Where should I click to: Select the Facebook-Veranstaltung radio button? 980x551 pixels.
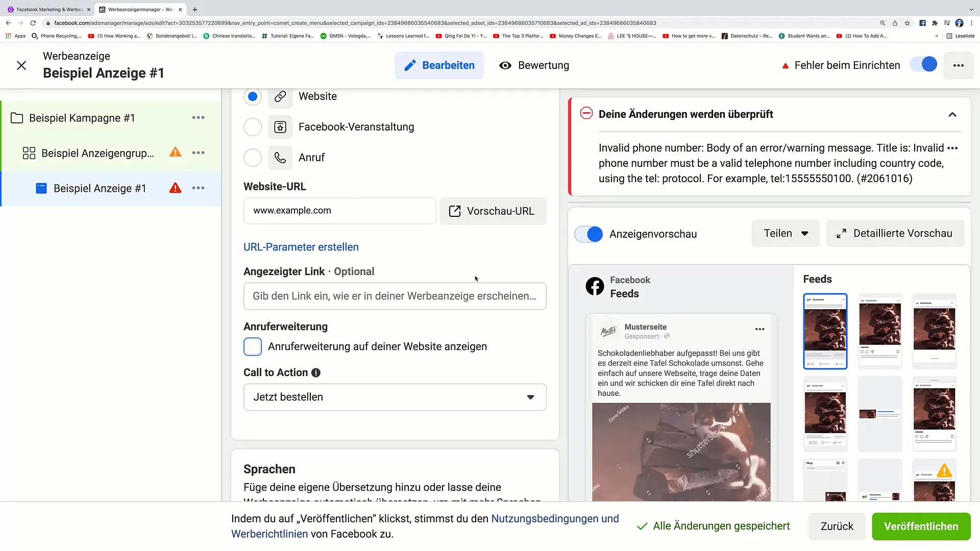tap(253, 127)
